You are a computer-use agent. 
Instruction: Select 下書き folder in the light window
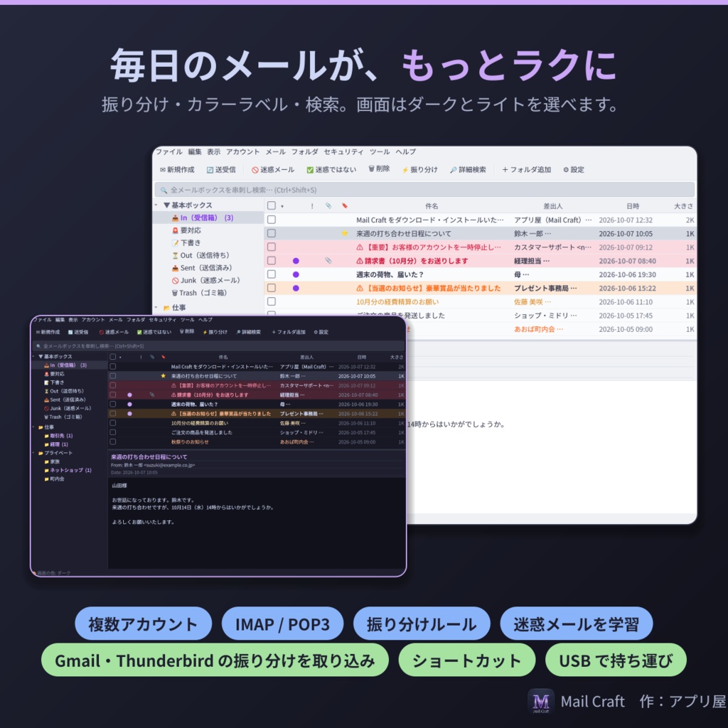[186, 243]
